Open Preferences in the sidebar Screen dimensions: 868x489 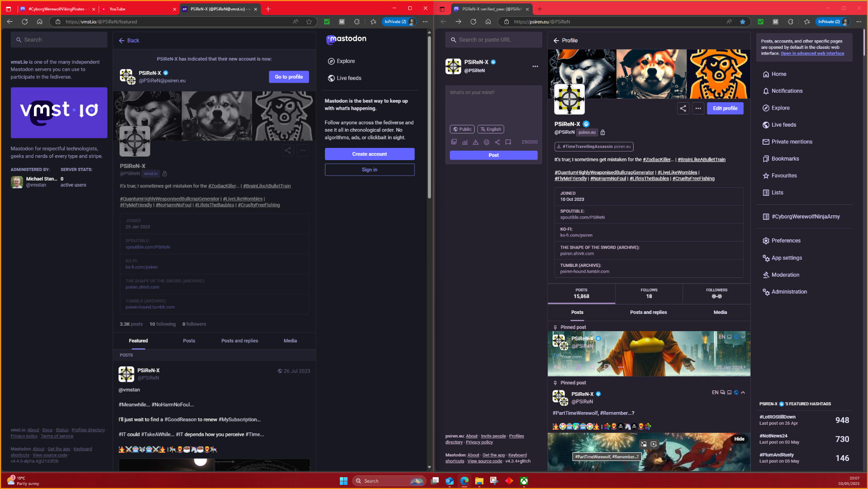[781, 241]
